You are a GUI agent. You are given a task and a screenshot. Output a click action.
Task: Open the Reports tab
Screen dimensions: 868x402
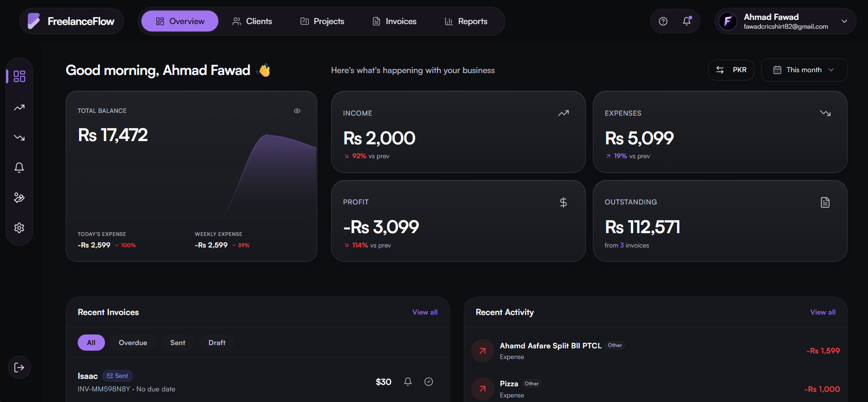pos(466,21)
